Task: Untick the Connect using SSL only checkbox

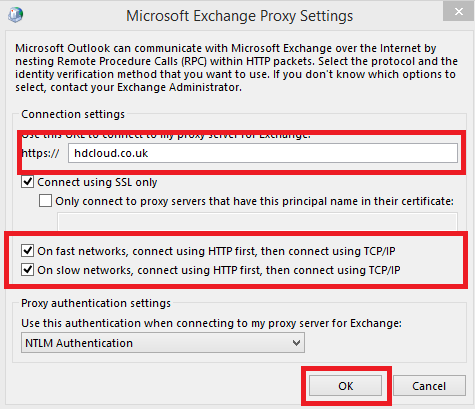Action: click(27, 182)
